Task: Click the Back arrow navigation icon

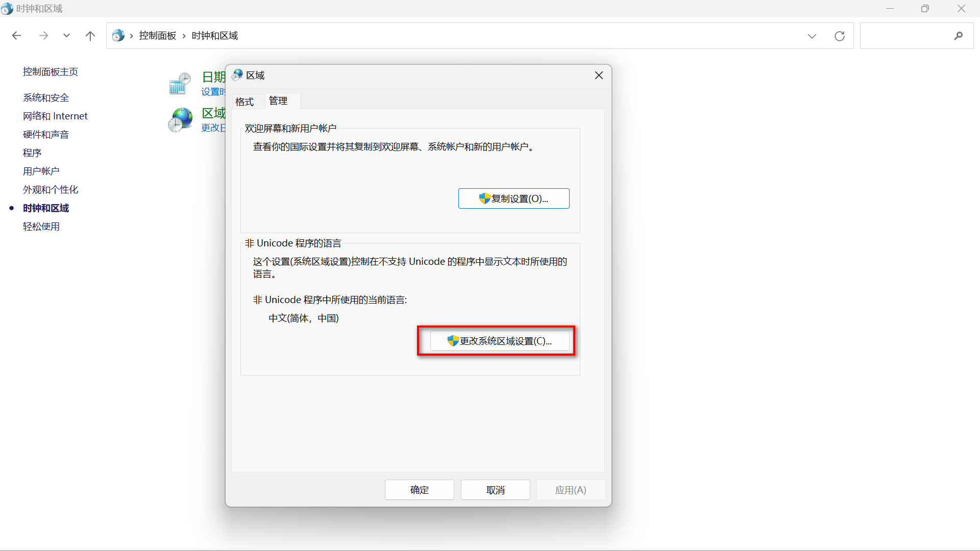Action: [16, 36]
